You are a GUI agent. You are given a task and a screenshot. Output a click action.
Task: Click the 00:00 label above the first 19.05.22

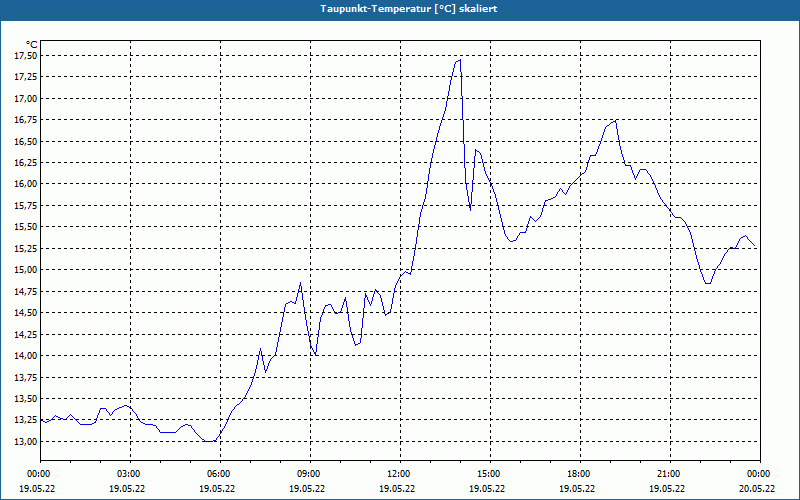coord(40,474)
